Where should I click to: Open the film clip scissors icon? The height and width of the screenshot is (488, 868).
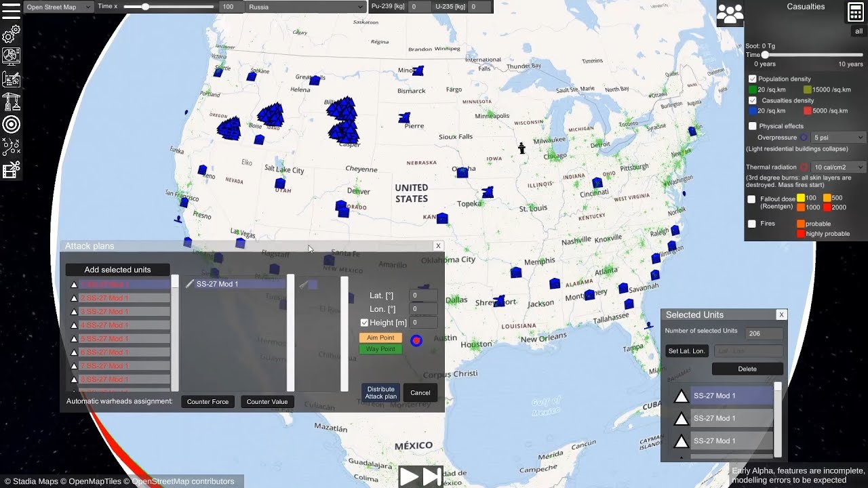(12, 169)
